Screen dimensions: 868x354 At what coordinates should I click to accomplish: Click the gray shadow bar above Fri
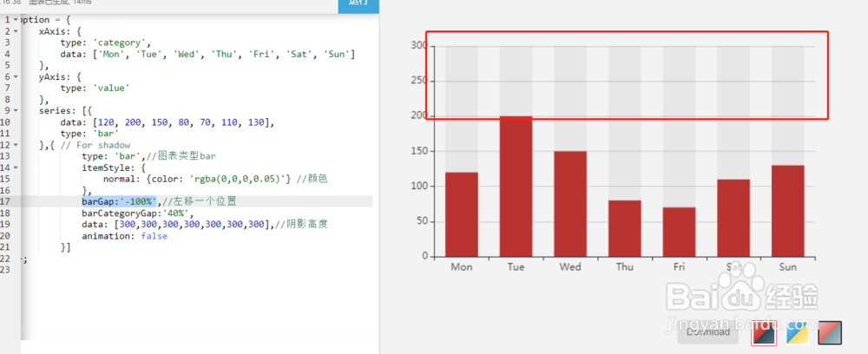tap(679, 127)
